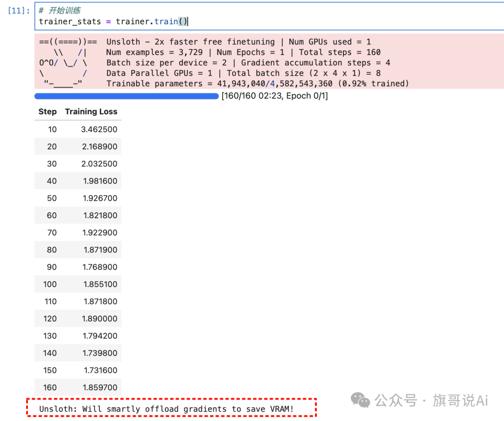Click the code cell with trainer.train()
Screen dimensions: 504x421
pos(269,16)
